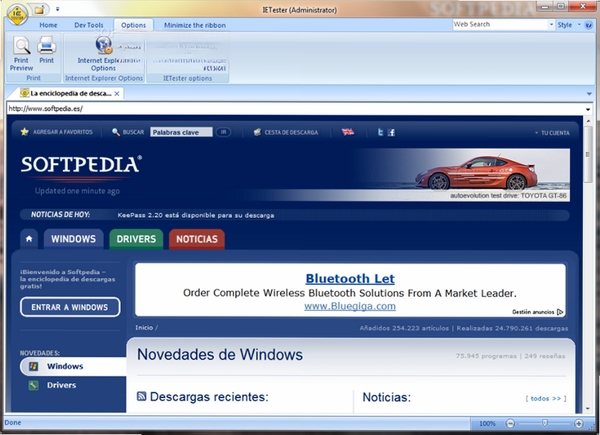Click the vertical scrollbar thumb

click(588, 155)
